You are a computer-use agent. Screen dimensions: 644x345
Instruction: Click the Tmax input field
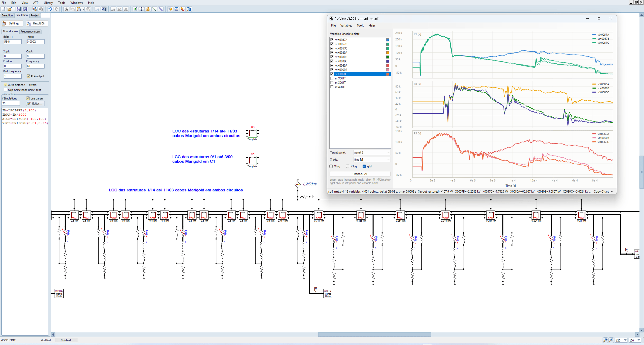click(35, 42)
